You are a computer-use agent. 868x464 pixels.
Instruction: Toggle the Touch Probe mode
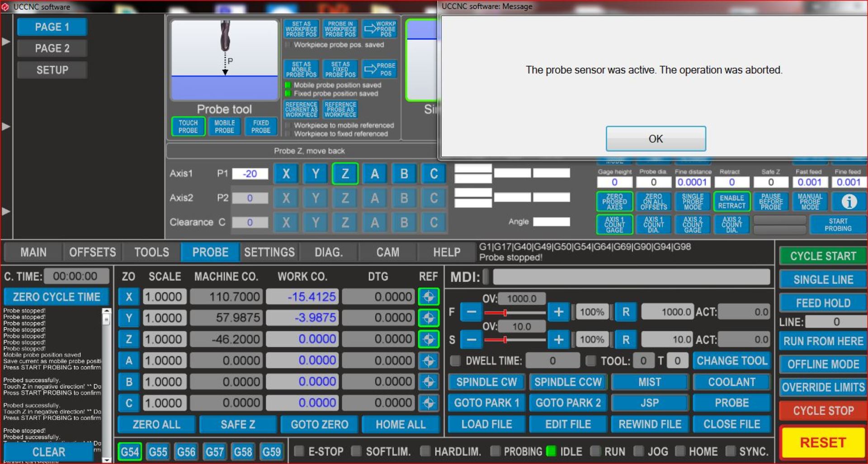coord(188,127)
